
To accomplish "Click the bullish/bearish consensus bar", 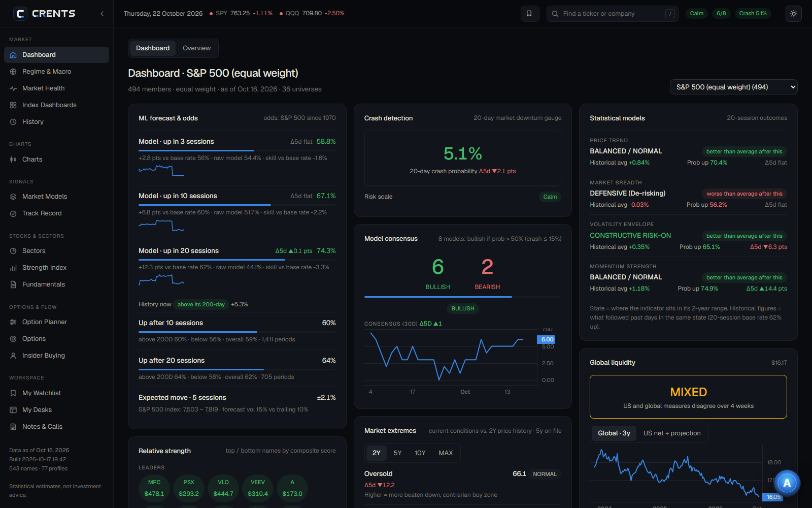I will [463, 297].
